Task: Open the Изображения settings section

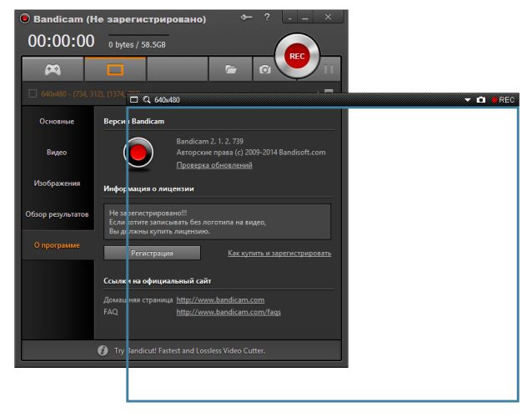Action: (x=57, y=183)
